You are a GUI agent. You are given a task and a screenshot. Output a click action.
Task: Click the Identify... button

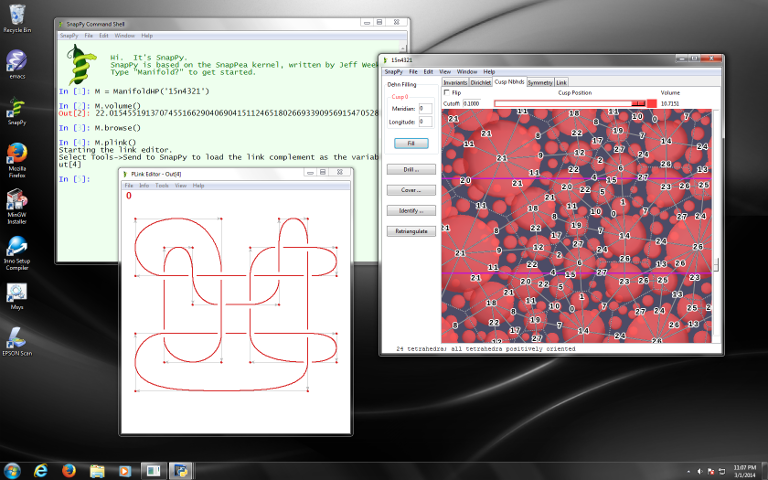(x=411, y=211)
